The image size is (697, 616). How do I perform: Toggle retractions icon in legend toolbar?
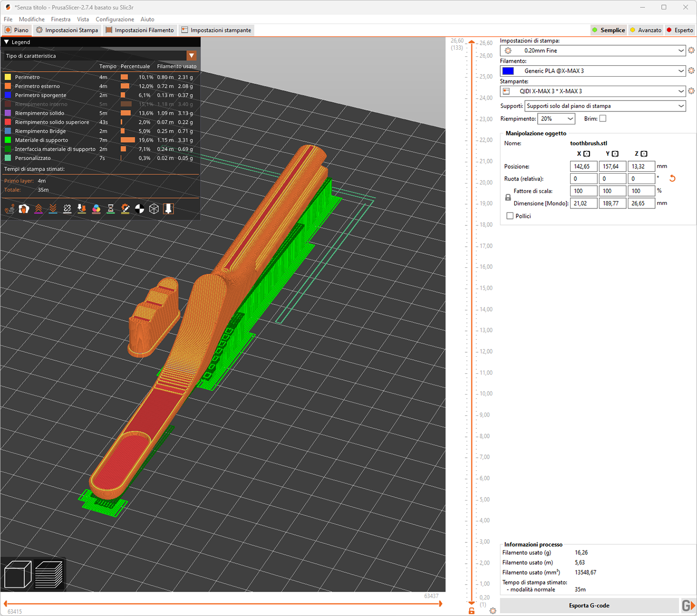(38, 209)
